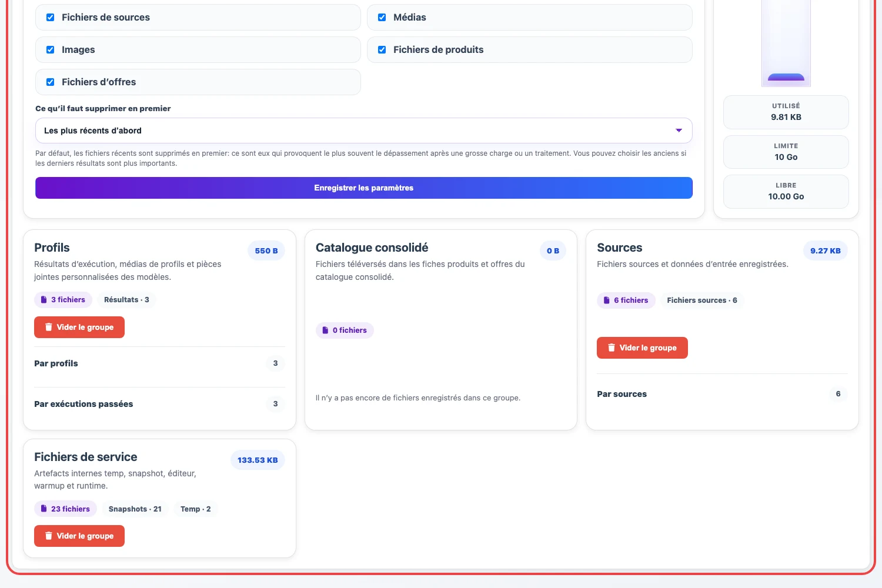Image resolution: width=882 pixels, height=588 pixels.
Task: Click Vider le groupe in Fichiers de service
Action: click(79, 536)
